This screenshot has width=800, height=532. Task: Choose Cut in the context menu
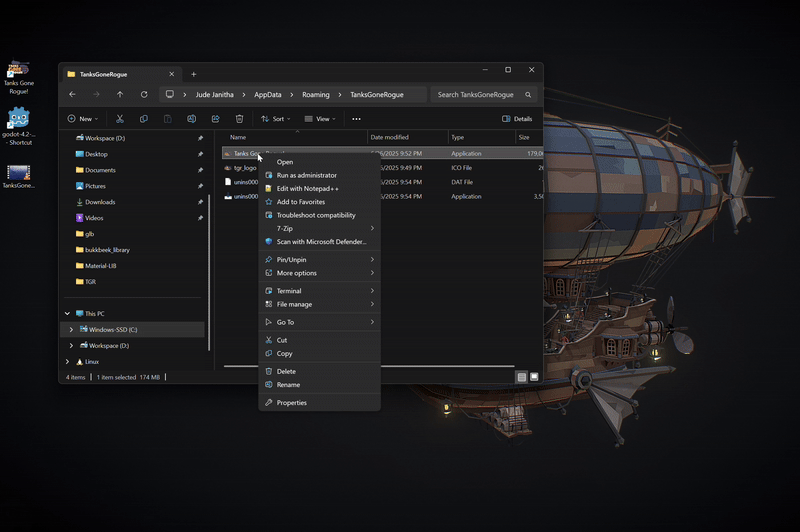(x=319, y=340)
